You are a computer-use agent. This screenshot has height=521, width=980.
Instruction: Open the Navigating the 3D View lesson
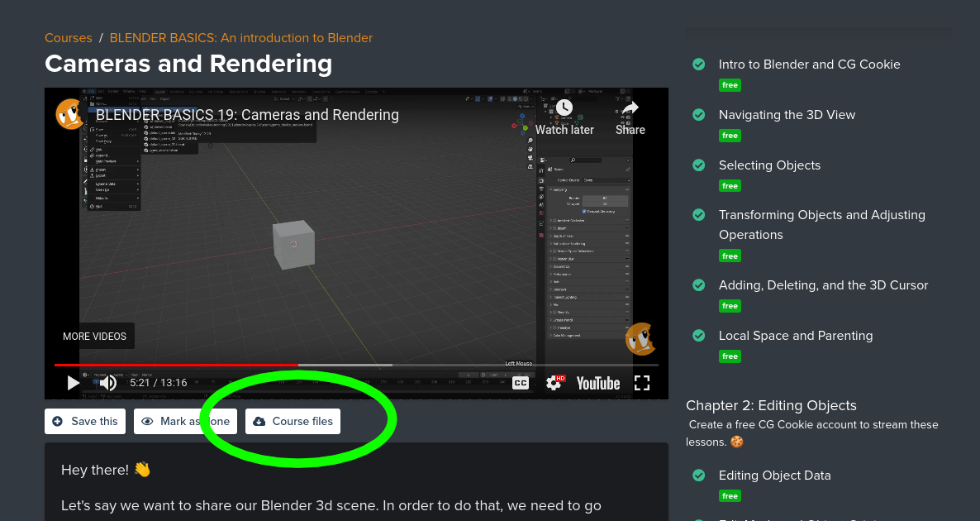point(787,115)
